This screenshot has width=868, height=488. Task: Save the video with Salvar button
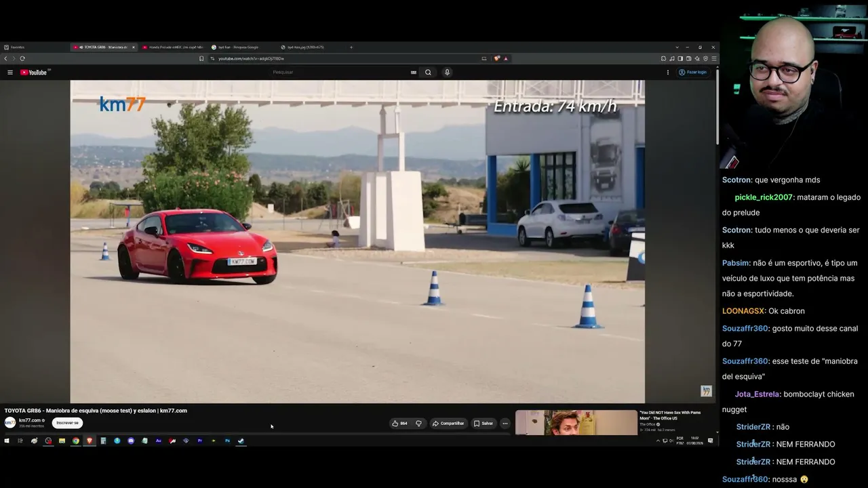click(484, 424)
